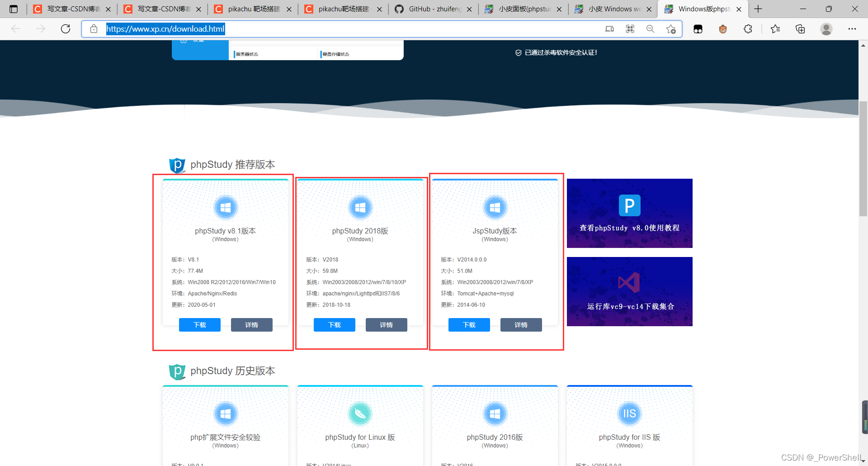Click the monkey-face extension icon

coord(723,29)
